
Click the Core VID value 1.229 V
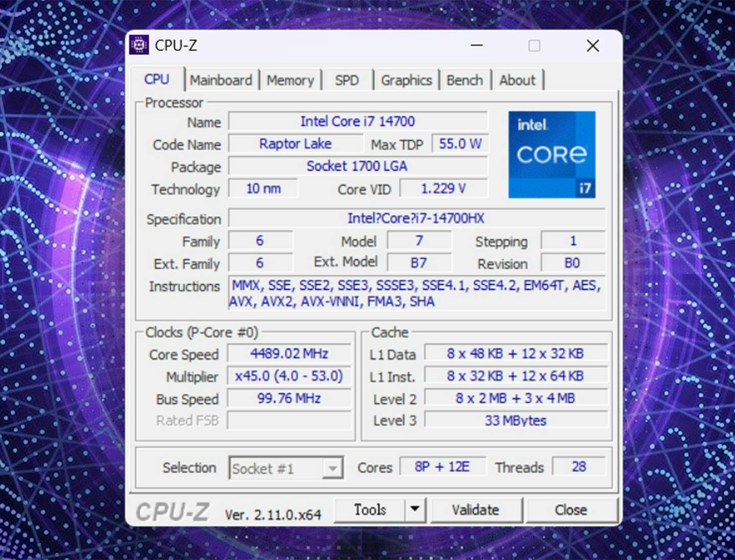[444, 189]
